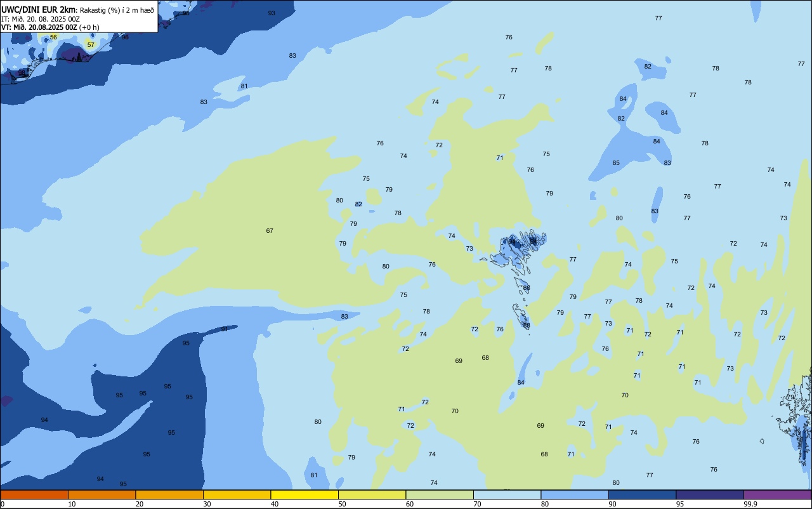Click the map value 56 on yellow patch
Image resolution: width=812 pixels, height=509 pixels.
pyautogui.click(x=53, y=37)
